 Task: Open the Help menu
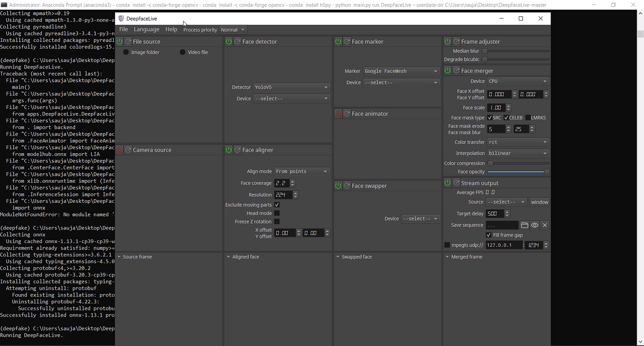[x=171, y=29]
